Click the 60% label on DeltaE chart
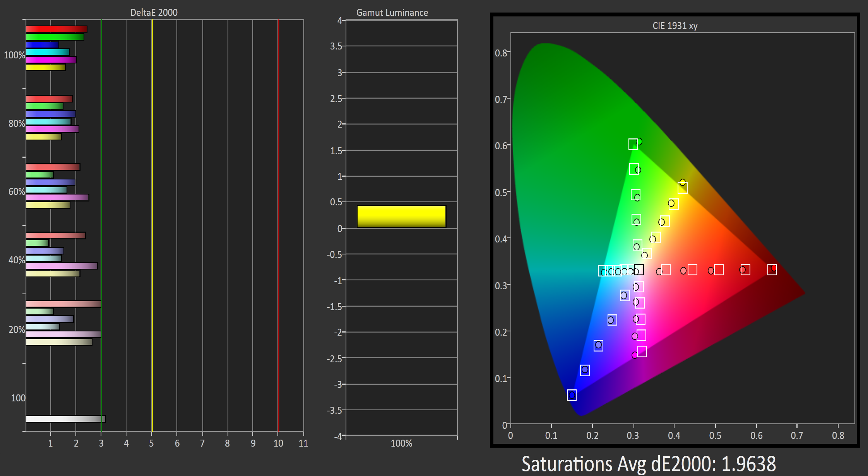This screenshot has width=868, height=476. click(17, 192)
